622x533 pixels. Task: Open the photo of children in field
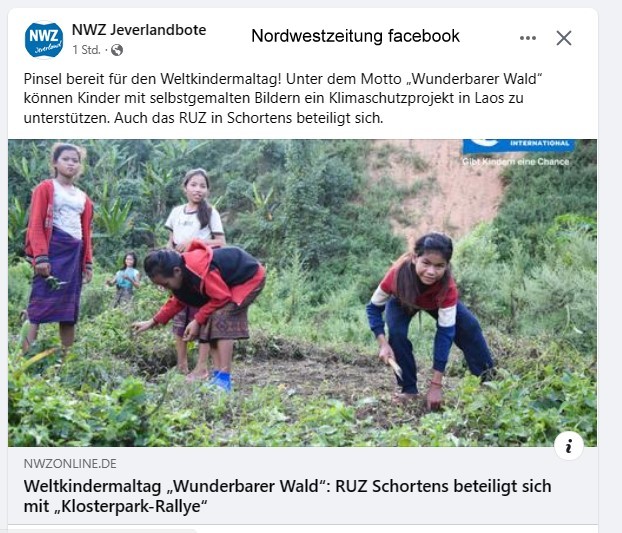point(302,293)
